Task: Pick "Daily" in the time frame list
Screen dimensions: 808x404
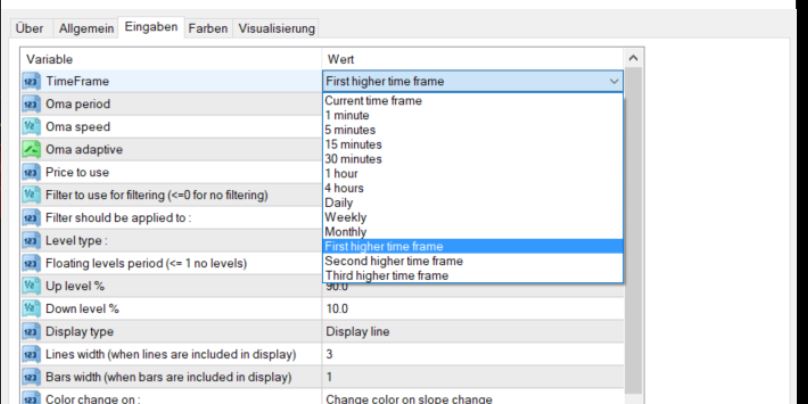Action: [x=340, y=203]
